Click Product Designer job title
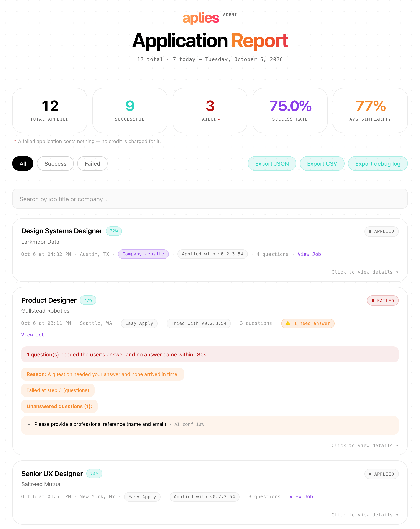This screenshot has height=529, width=420. coord(49,300)
